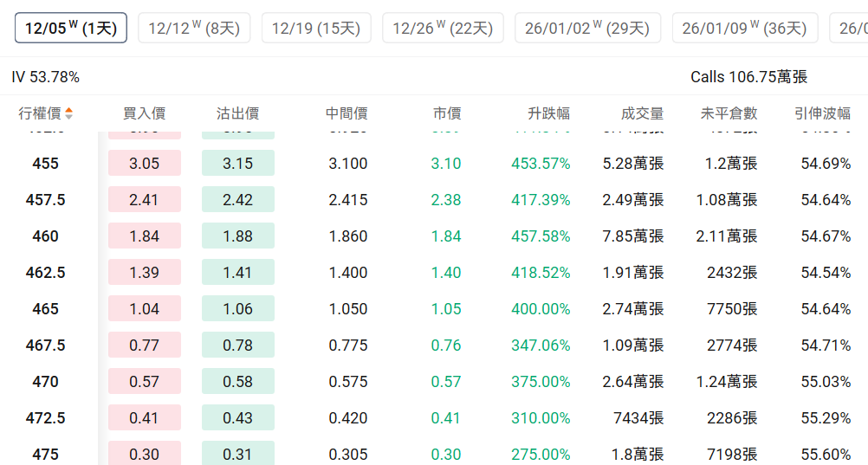Click the 買入價 column header
The height and width of the screenshot is (465, 868).
(144, 113)
